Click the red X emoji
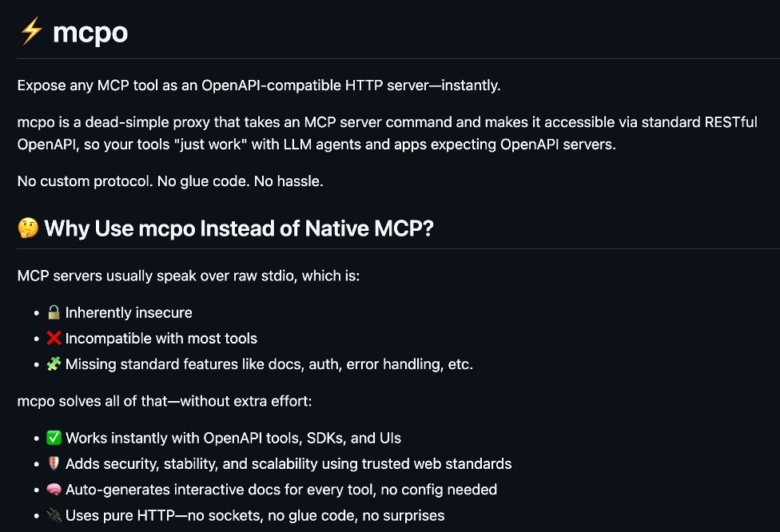The width and height of the screenshot is (780, 532). tap(54, 338)
